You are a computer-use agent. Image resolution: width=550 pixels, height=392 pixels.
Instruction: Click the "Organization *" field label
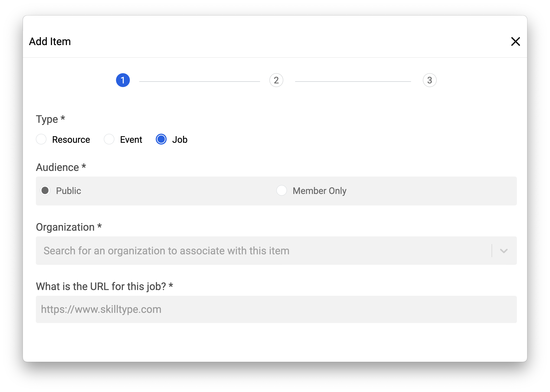tap(69, 227)
